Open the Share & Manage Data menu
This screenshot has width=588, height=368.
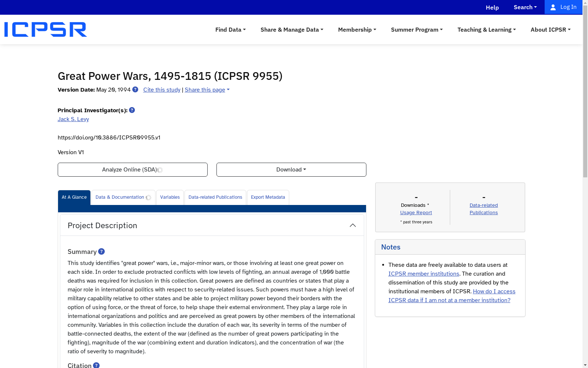coord(292,29)
